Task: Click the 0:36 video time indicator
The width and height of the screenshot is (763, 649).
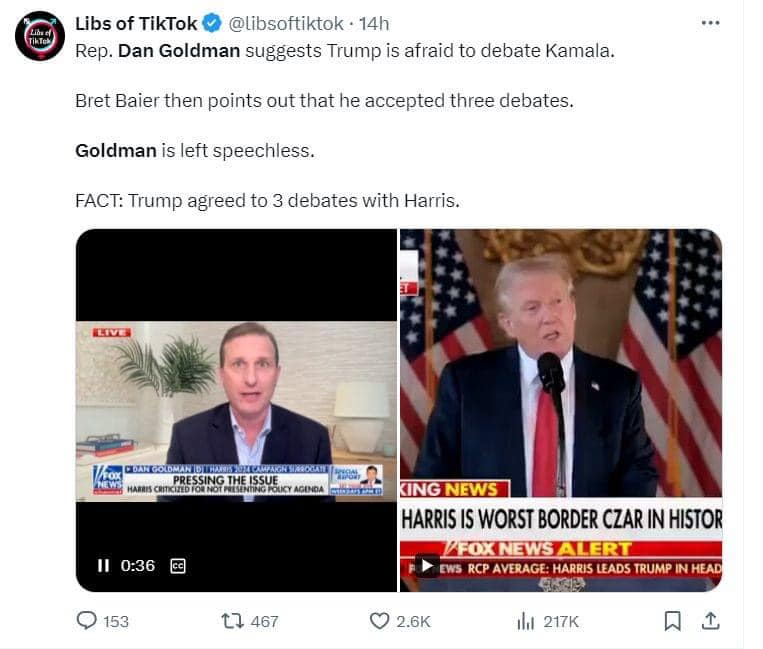Action: (138, 565)
